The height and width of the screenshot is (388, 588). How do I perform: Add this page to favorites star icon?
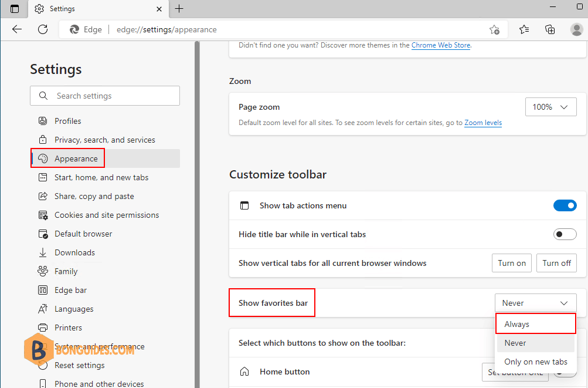[x=494, y=29]
